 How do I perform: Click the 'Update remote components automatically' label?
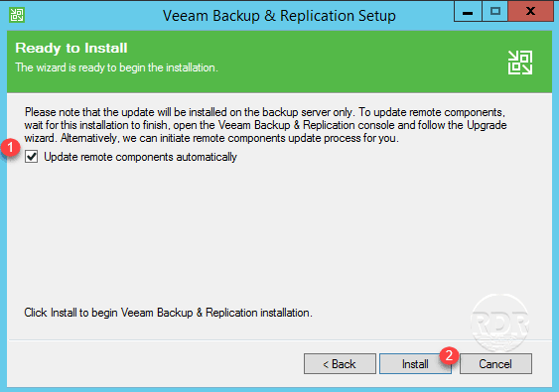point(140,157)
